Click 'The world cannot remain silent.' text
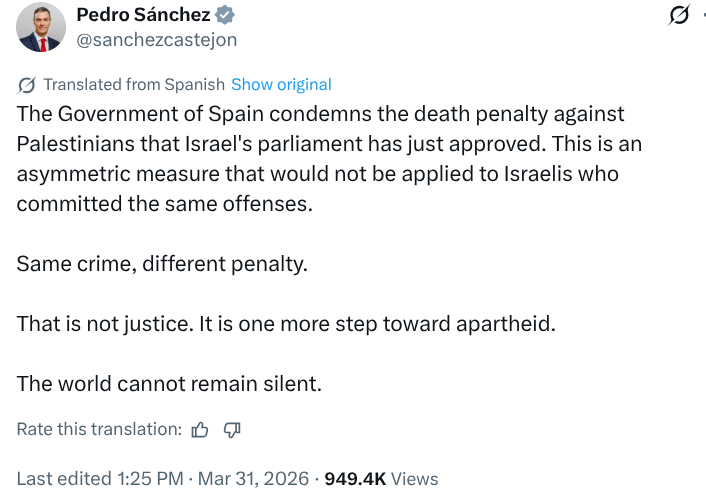This screenshot has width=706, height=493. pos(166,383)
